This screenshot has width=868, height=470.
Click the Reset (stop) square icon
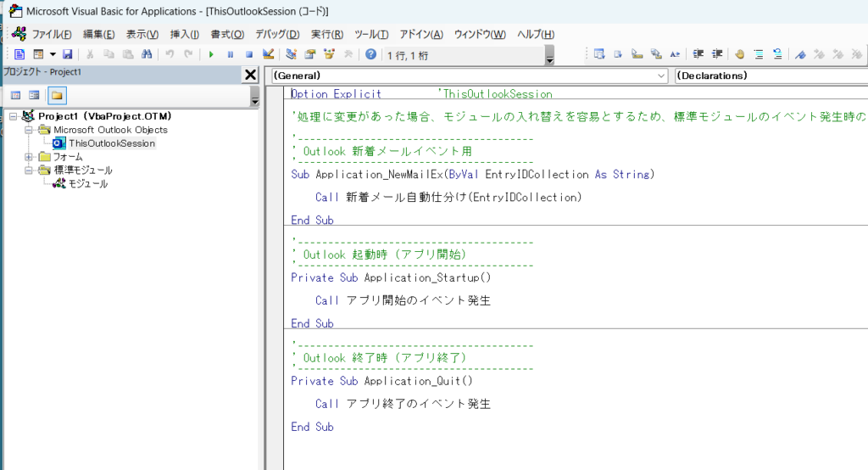[x=248, y=54]
